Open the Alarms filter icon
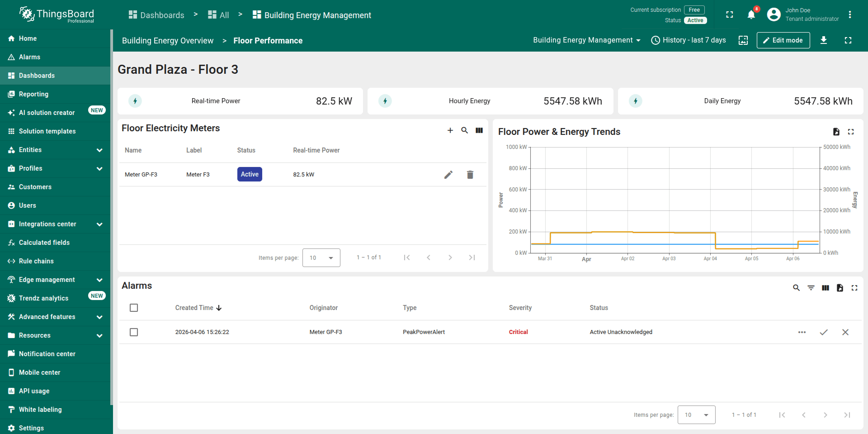 pyautogui.click(x=811, y=288)
